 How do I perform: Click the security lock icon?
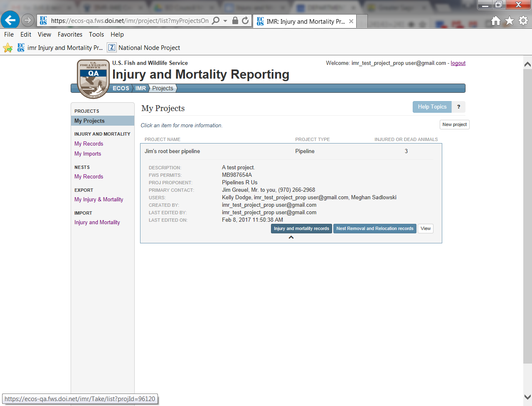pyautogui.click(x=235, y=21)
